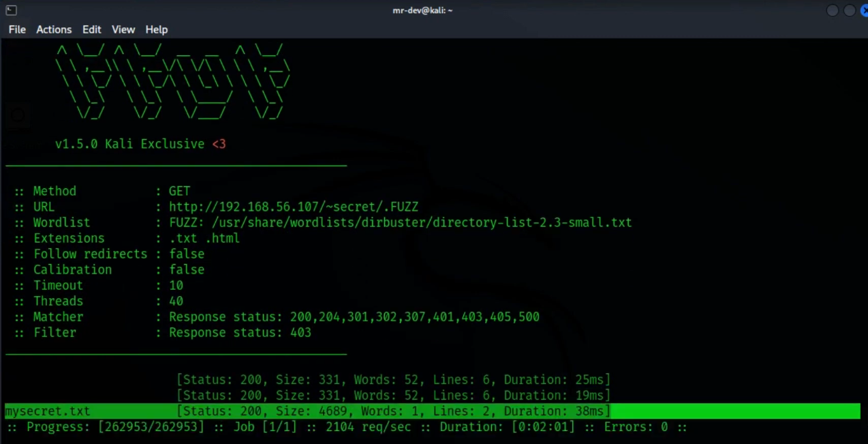Minimize the terminal window
Viewport: 868px width, 444px height.
pos(833,10)
